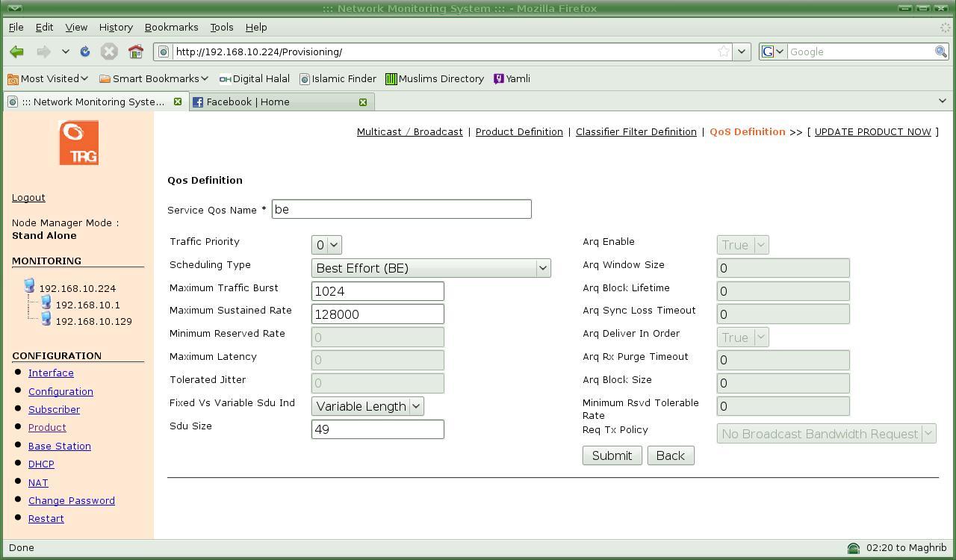The height and width of the screenshot is (560, 956).
Task: Open the Fixed Vs Variable Sdu dropdown
Action: pyautogui.click(x=367, y=406)
